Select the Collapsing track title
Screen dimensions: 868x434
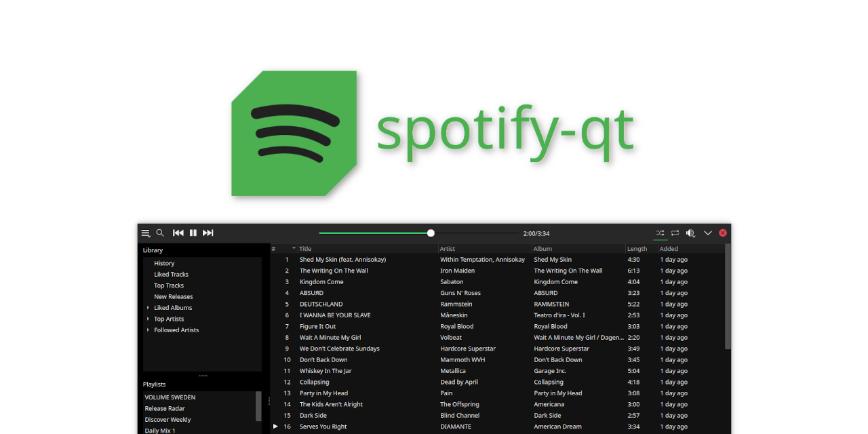(x=315, y=382)
